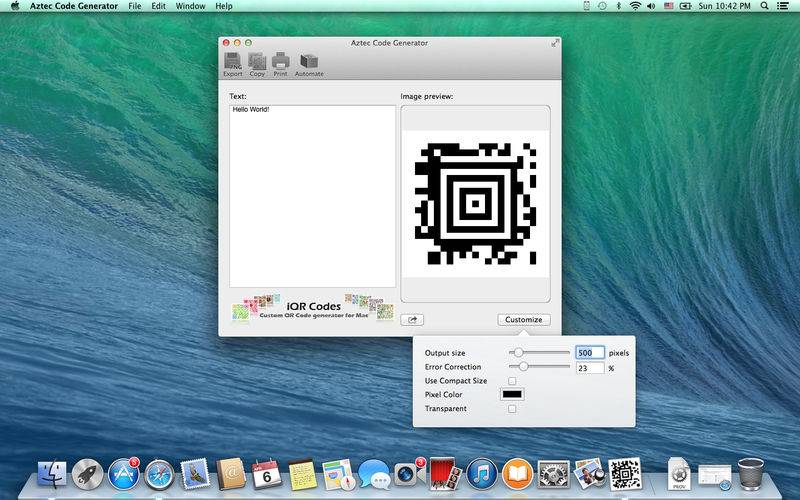This screenshot has height=500, width=800.
Task: Open the Automate toolbar icon
Action: [309, 63]
